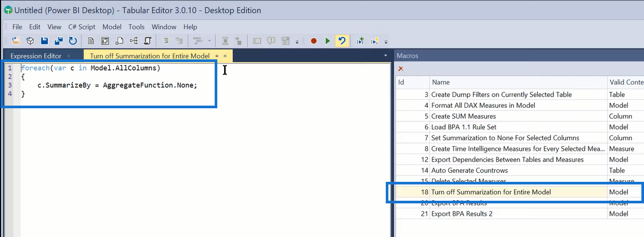
Task: Select macro Export Dependencies Between Tables and Measures
Action: point(520,159)
